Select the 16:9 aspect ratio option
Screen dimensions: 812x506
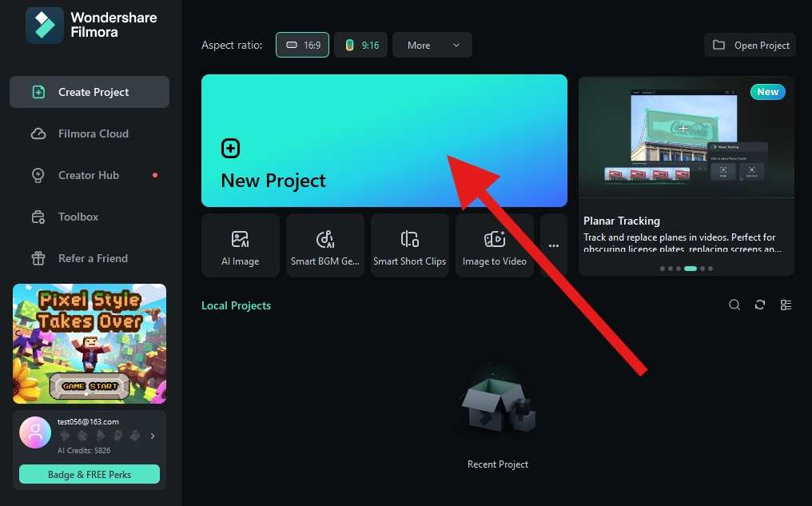[x=302, y=45]
